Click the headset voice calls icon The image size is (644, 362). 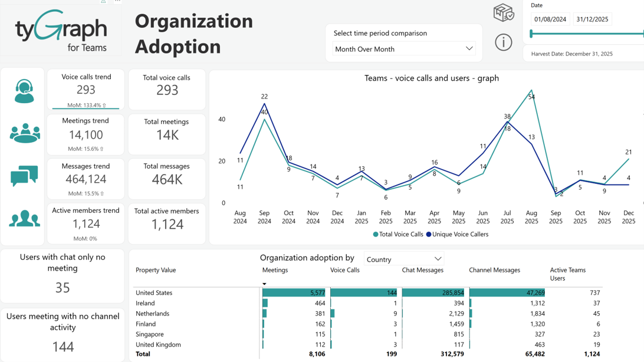click(x=24, y=91)
